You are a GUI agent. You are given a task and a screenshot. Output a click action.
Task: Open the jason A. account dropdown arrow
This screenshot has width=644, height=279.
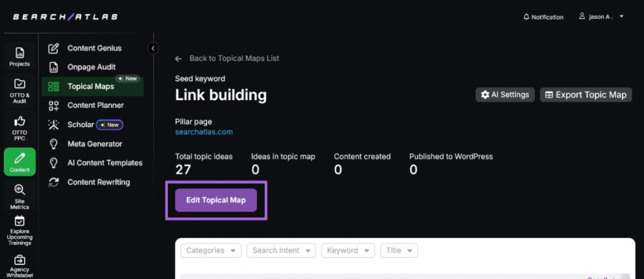[621, 17]
